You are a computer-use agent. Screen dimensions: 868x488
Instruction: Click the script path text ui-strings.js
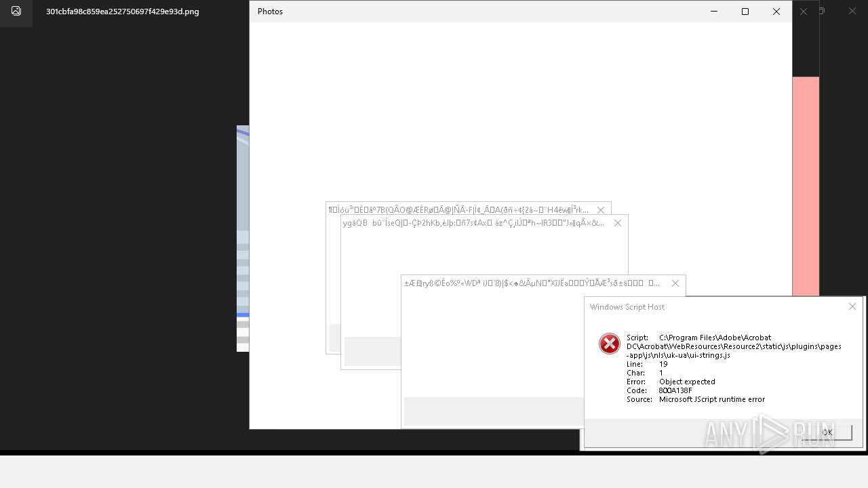[x=734, y=346]
